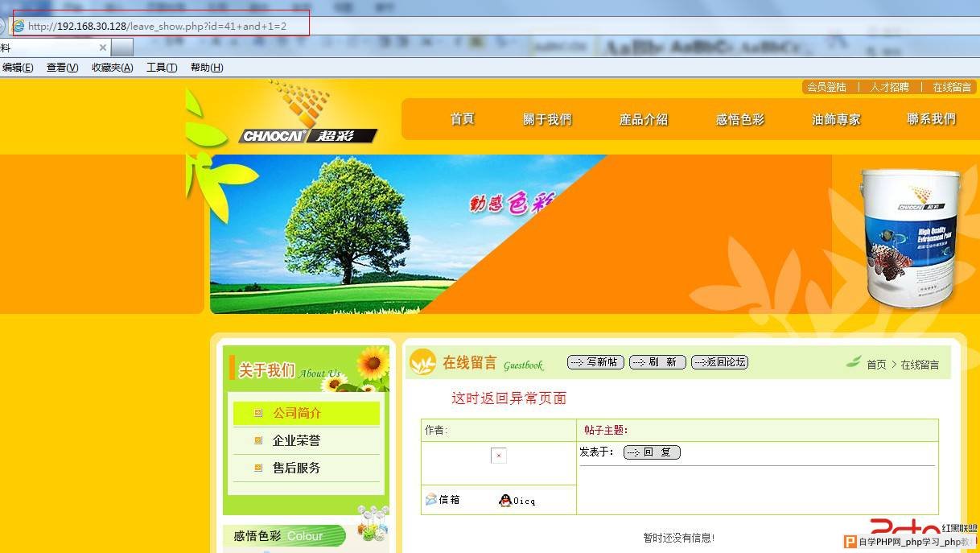Select 公司简介 in the sidebar
980x553 pixels.
(297, 413)
